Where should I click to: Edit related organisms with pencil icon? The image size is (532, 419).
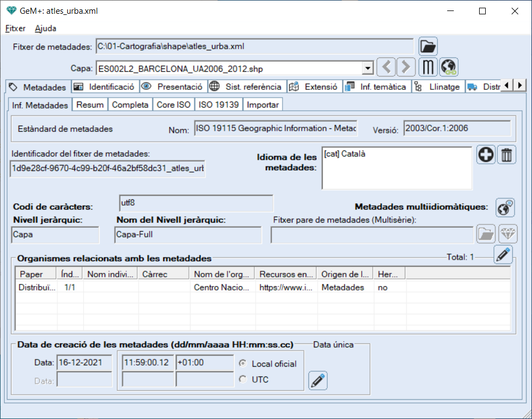(x=503, y=255)
